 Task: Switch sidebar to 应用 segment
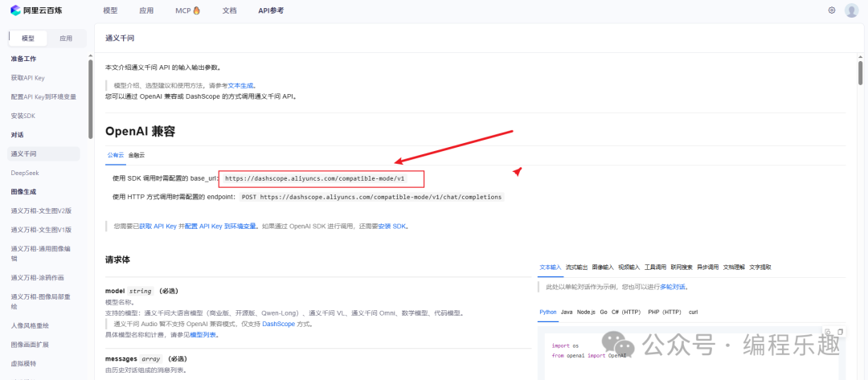(66, 39)
